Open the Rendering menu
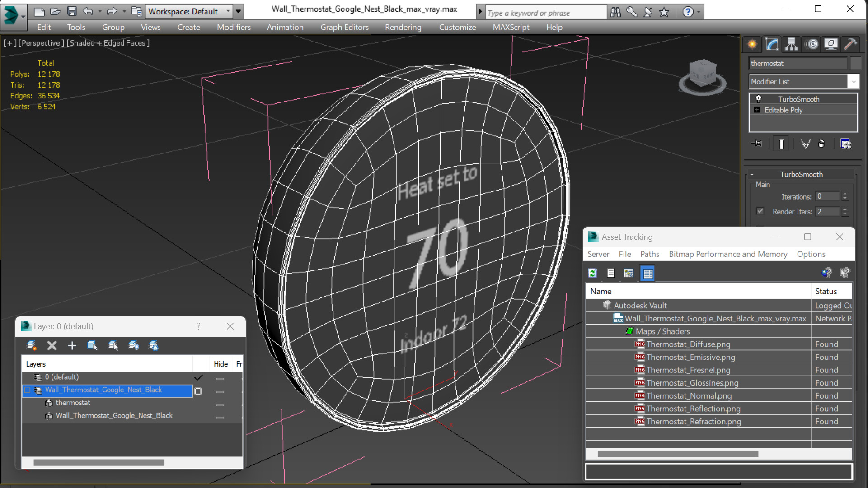Viewport: 868px width, 488px height. (403, 27)
